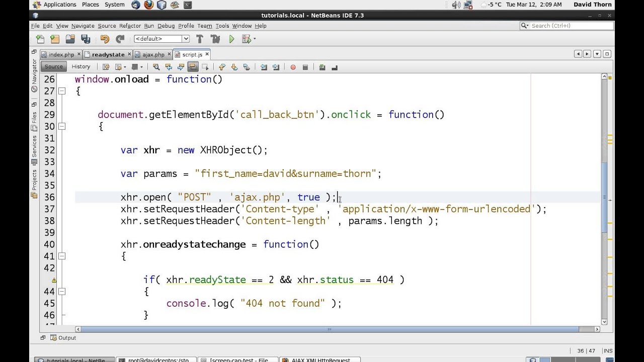Collapse the code fold at line 30
Image resolution: width=644 pixels, height=362 pixels.
(x=62, y=126)
